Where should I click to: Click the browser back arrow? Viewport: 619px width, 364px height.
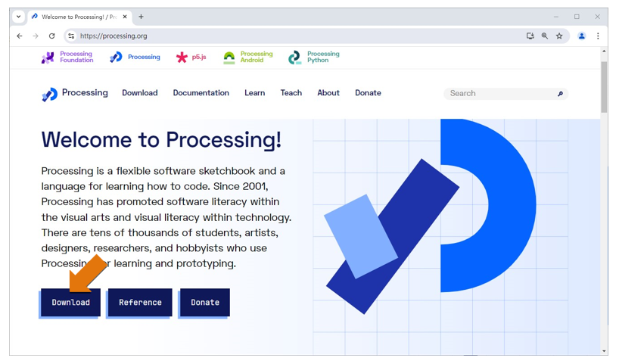click(x=20, y=36)
